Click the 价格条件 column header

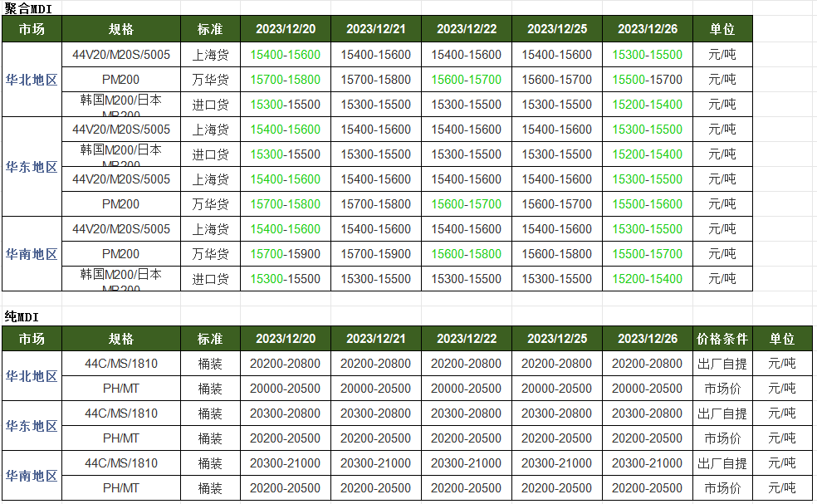(722, 339)
